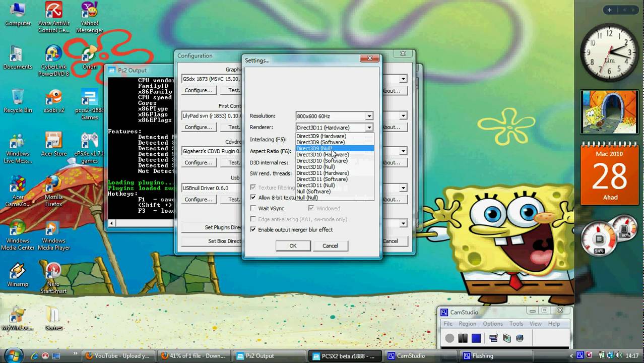
Task: Open CamStudio Options menu
Action: tap(493, 324)
